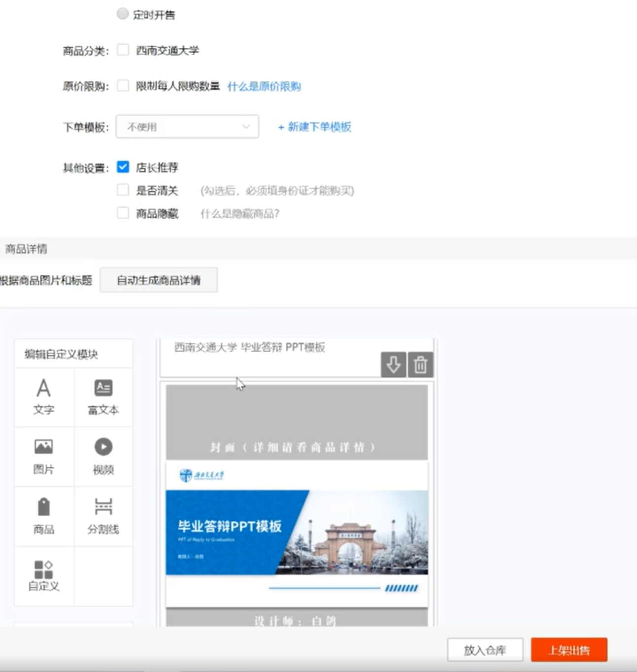The height and width of the screenshot is (672, 637).
Task: Click the 西南交通大学 毕业答辩 PPT模板 title text
Action: [x=250, y=347]
